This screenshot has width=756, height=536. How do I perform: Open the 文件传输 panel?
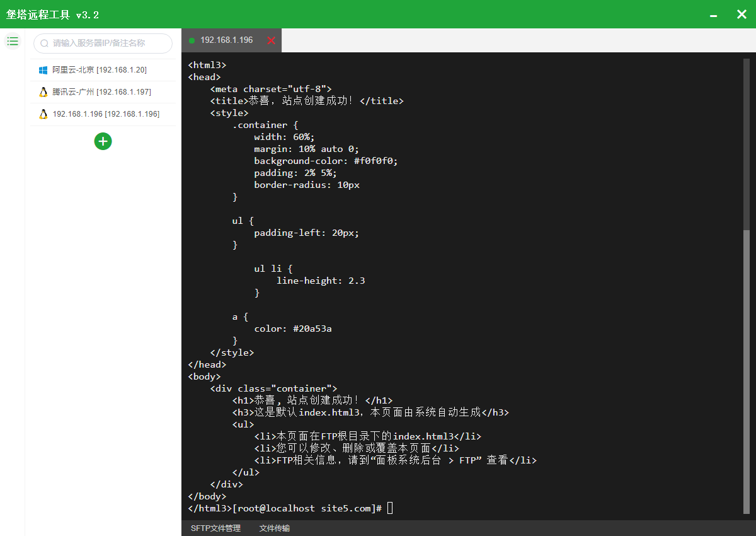click(x=275, y=528)
